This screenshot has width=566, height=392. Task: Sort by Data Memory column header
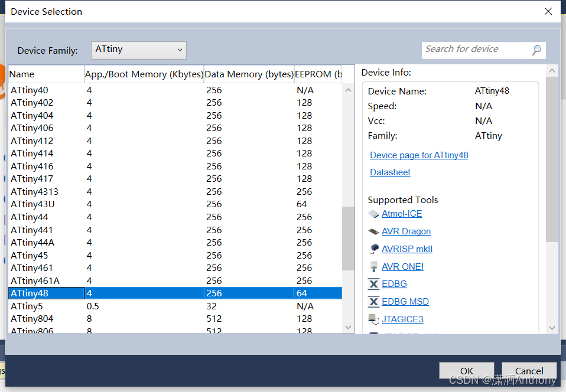[x=249, y=74]
